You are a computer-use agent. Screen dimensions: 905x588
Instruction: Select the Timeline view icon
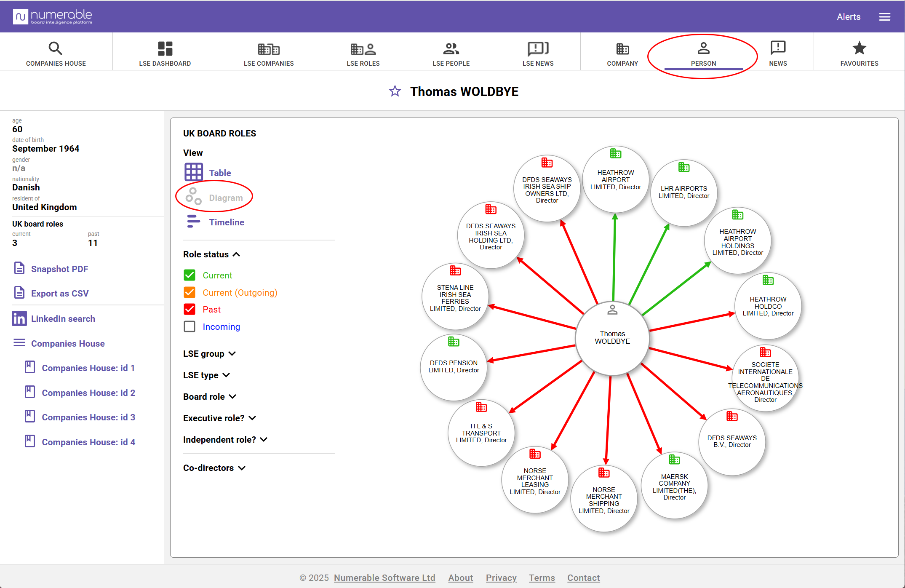[x=193, y=222]
